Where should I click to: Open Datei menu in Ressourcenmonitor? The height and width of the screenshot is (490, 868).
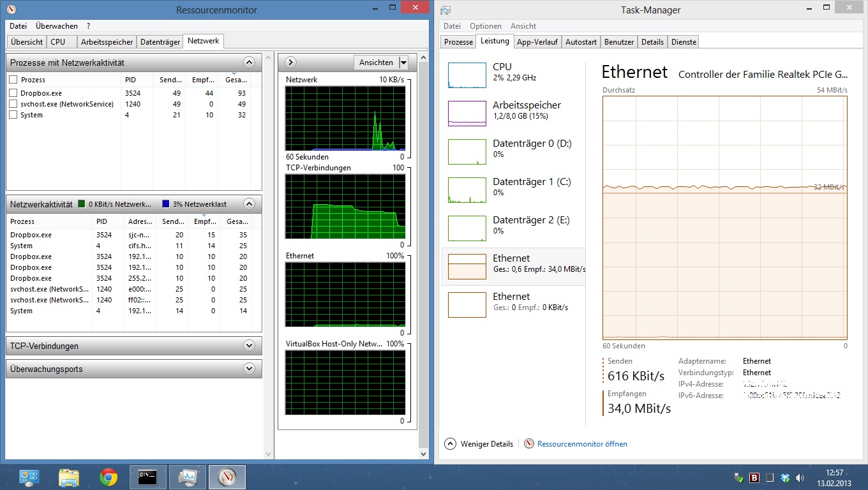18,26
